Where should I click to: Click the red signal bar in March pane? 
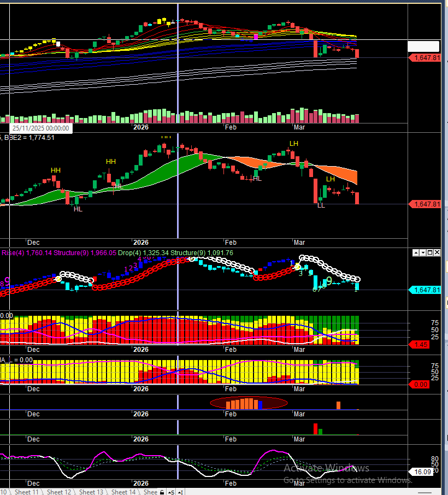[315, 429]
